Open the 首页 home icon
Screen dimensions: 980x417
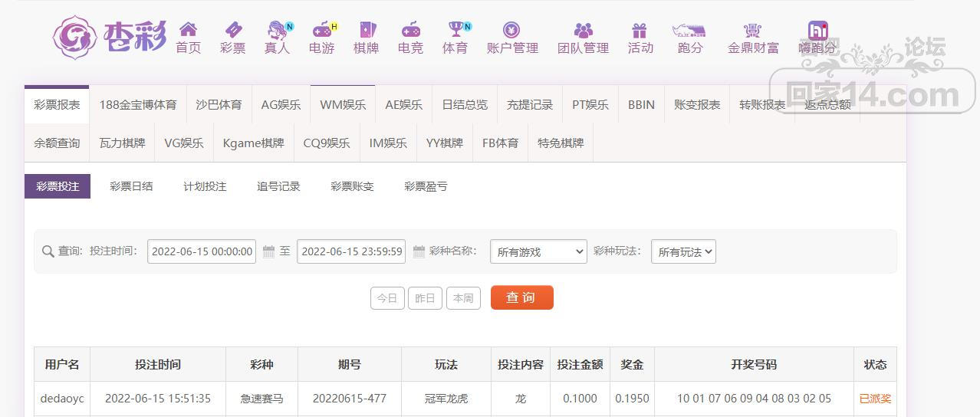(188, 30)
